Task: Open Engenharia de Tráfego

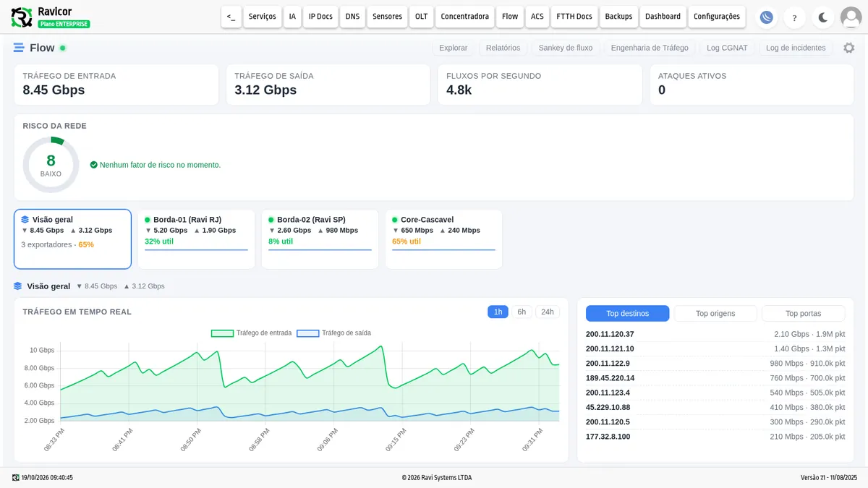Action: tap(650, 48)
